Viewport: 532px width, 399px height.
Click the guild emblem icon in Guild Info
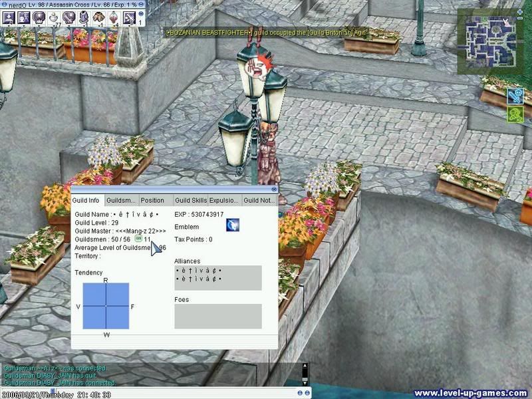tap(233, 225)
